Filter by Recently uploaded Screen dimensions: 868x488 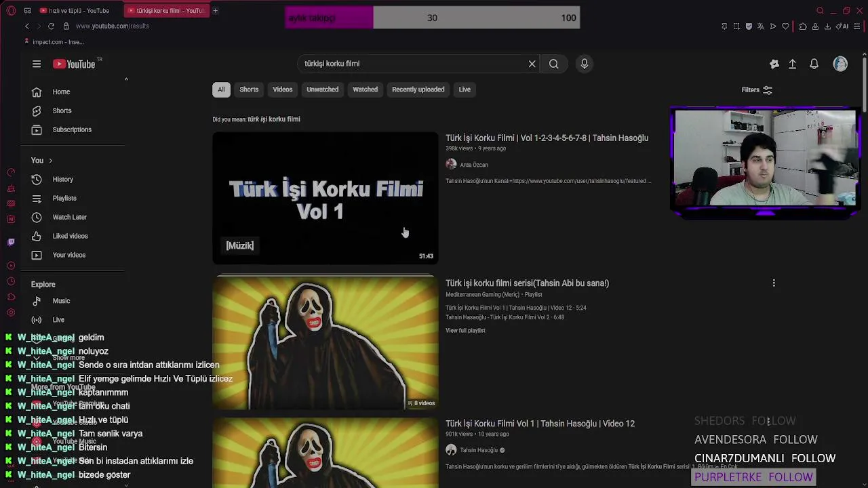(x=418, y=89)
